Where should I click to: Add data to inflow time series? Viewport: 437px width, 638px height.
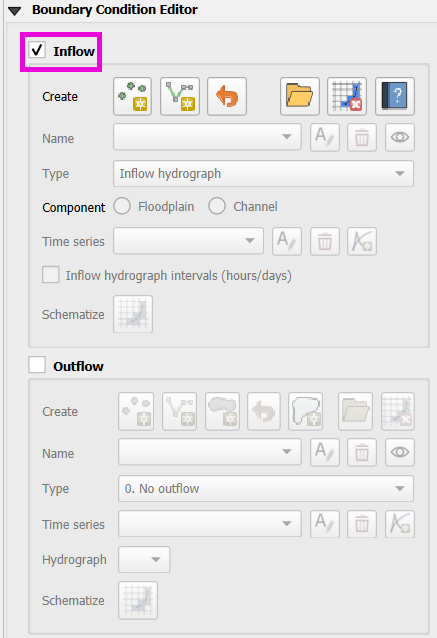362,241
